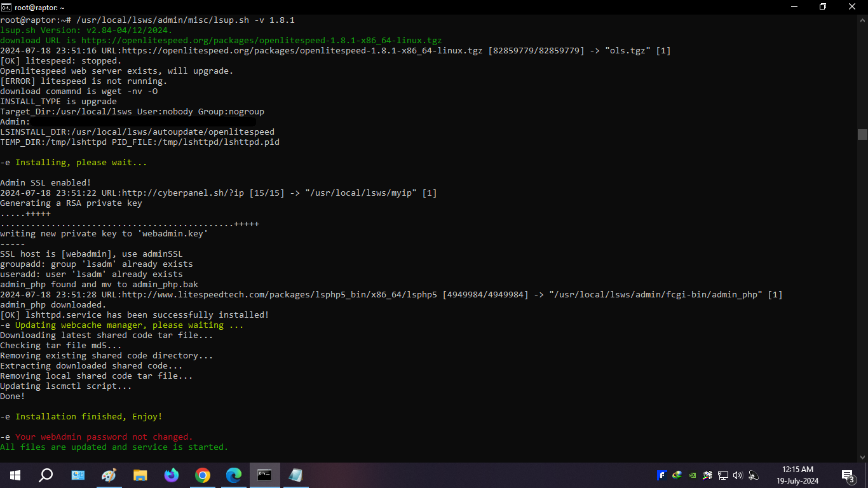Click the colorful printer tray icon
Viewport: 868px width, 488px height.
click(707, 475)
